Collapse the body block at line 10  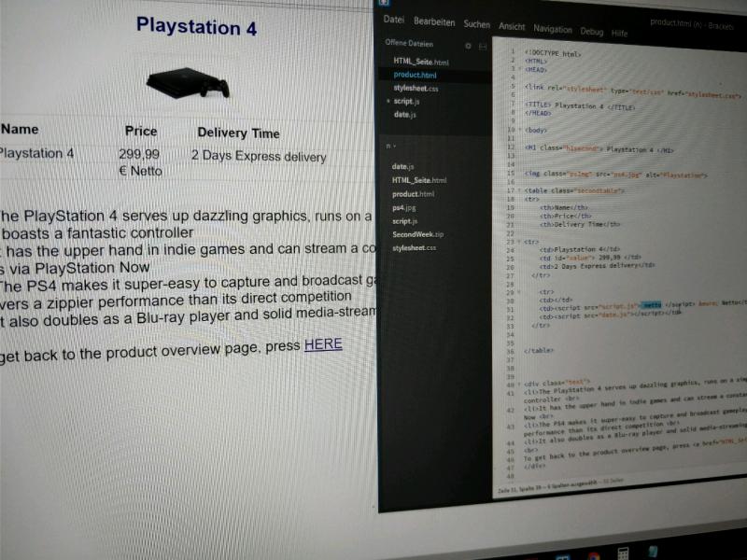pos(520,130)
